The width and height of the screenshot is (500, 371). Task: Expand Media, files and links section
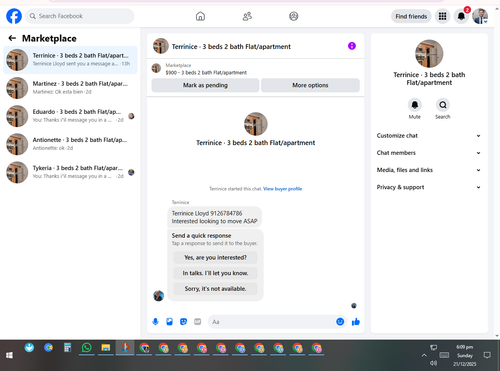(429, 170)
